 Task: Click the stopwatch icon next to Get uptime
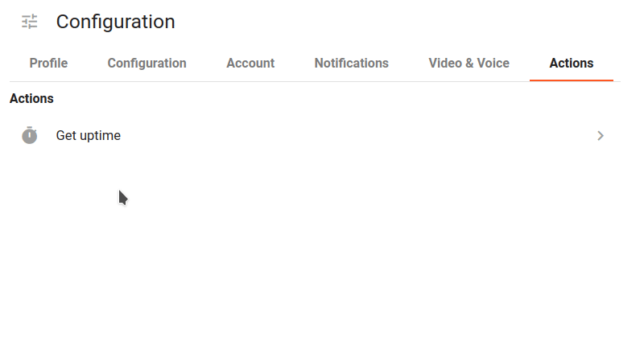tap(30, 135)
